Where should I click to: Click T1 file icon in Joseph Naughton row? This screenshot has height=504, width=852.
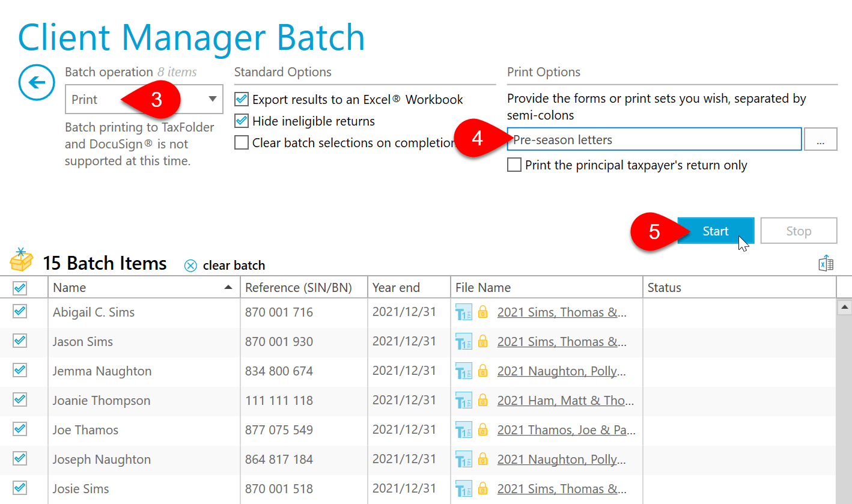[x=464, y=460]
